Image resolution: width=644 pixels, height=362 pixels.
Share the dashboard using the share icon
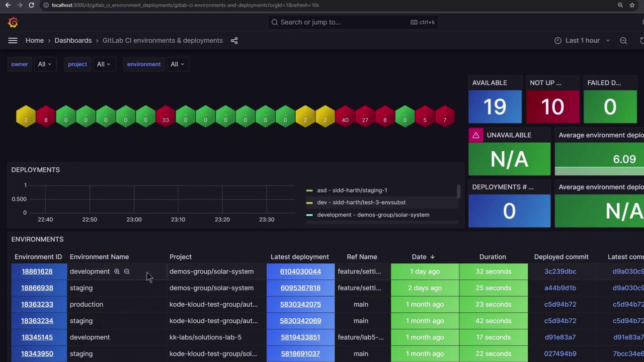[x=234, y=40]
